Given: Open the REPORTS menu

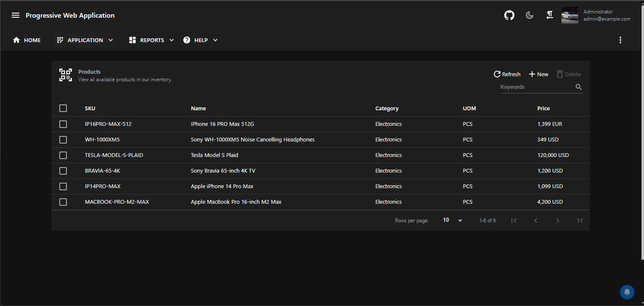Looking at the screenshot, I should [151, 40].
